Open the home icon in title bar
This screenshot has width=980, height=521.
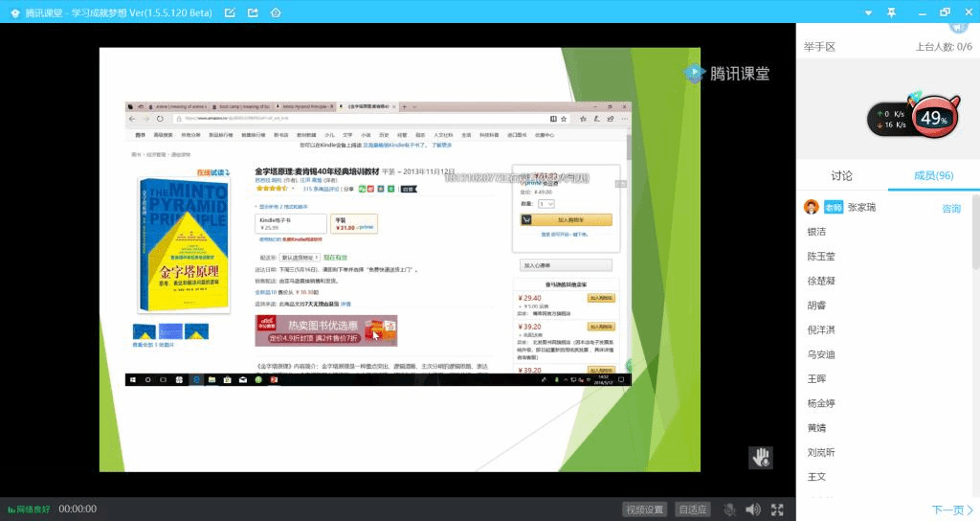click(x=276, y=12)
